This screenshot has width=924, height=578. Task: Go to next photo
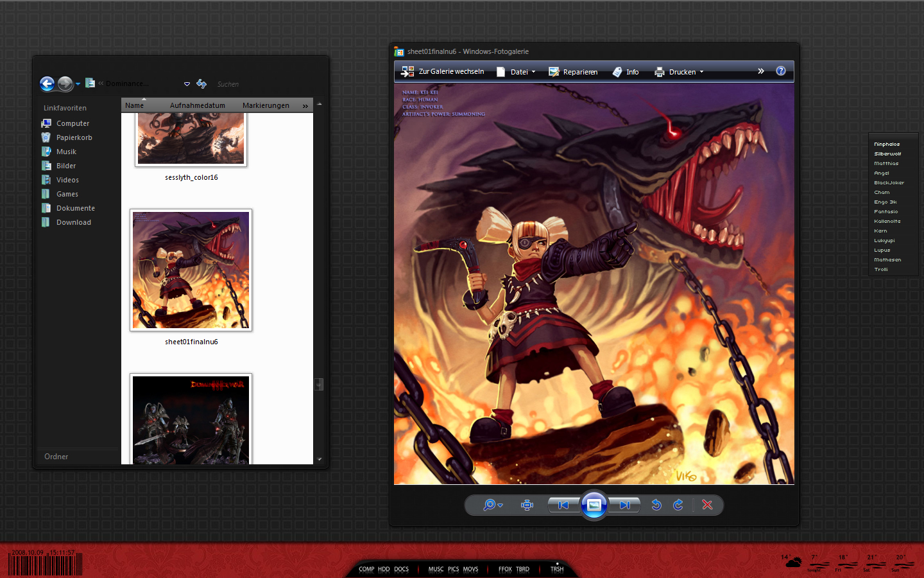coord(624,505)
